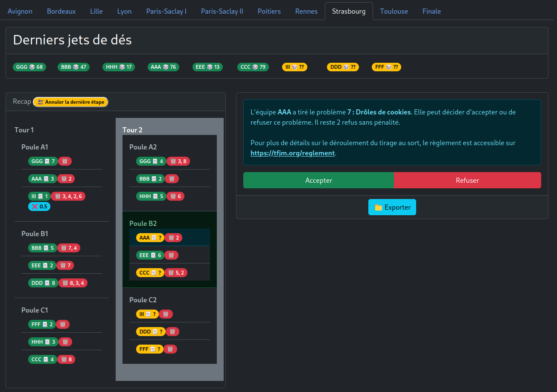Image resolution: width=557 pixels, height=392 pixels.
Task: Click the dice icon on the GGG 68 badge
Action: point(32,67)
